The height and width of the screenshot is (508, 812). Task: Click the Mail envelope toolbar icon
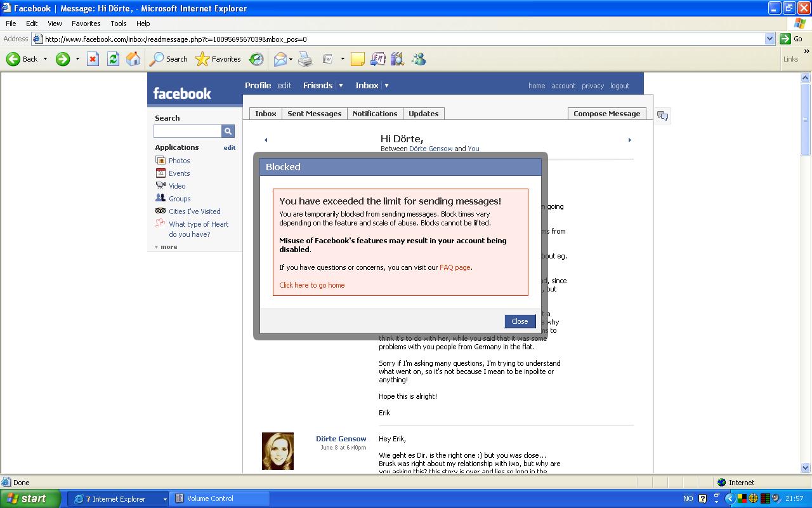[x=280, y=59]
